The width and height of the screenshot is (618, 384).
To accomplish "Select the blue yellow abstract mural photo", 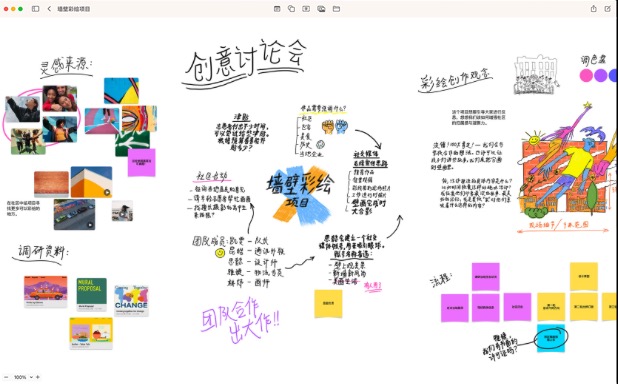I will click(121, 91).
